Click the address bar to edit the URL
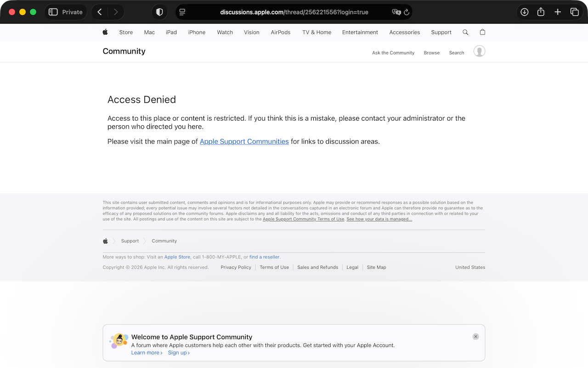The width and height of the screenshot is (588, 368). [x=294, y=12]
